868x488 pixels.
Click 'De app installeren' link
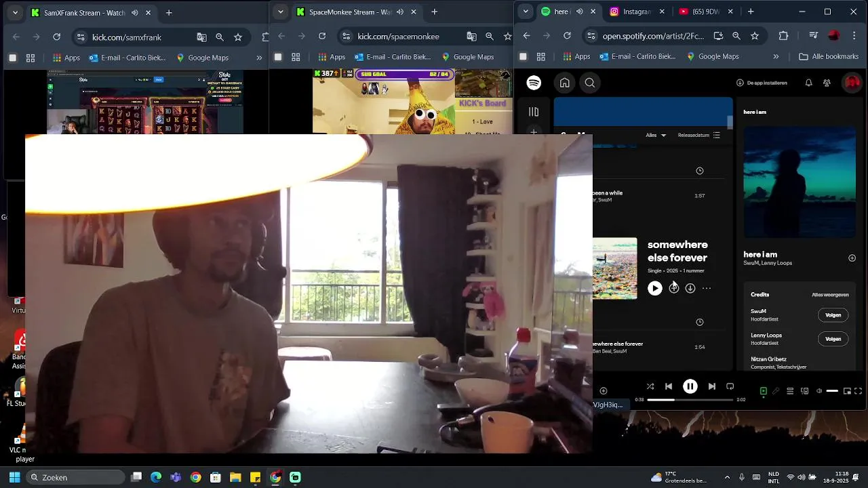pos(762,83)
